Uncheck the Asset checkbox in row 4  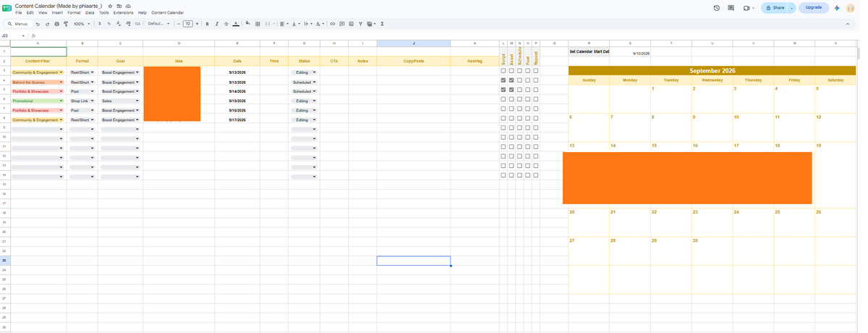(511, 80)
